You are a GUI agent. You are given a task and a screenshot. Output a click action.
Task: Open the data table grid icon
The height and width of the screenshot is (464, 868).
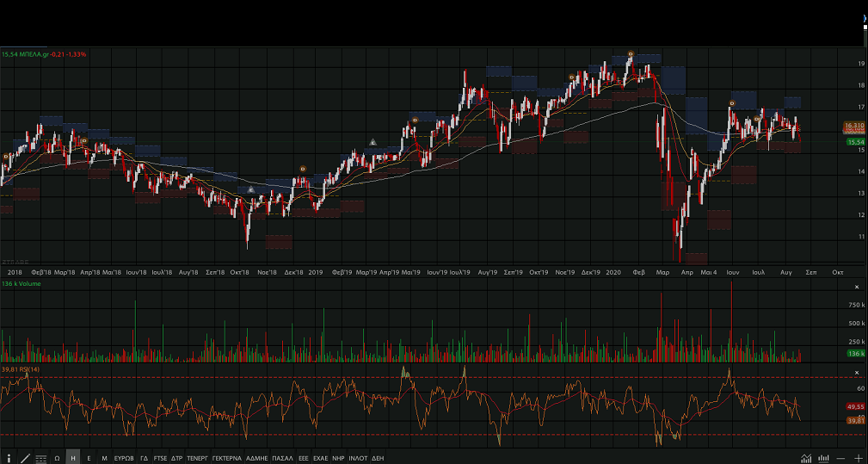(x=40, y=458)
